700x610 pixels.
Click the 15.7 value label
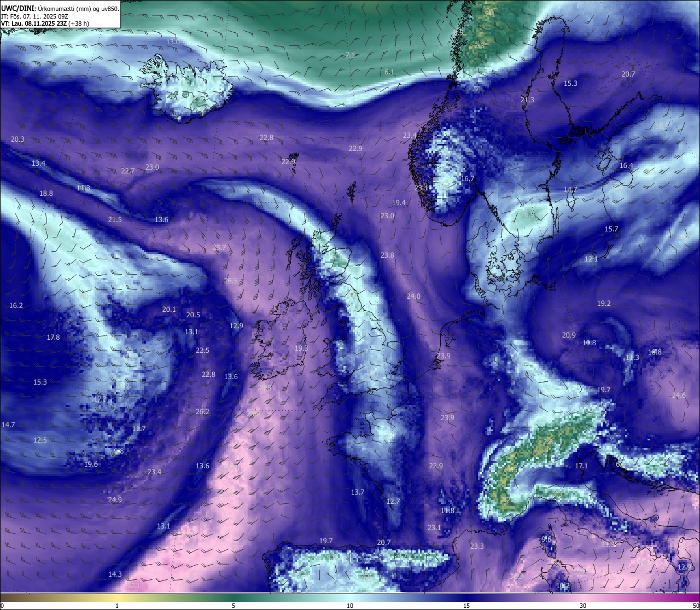(611, 229)
